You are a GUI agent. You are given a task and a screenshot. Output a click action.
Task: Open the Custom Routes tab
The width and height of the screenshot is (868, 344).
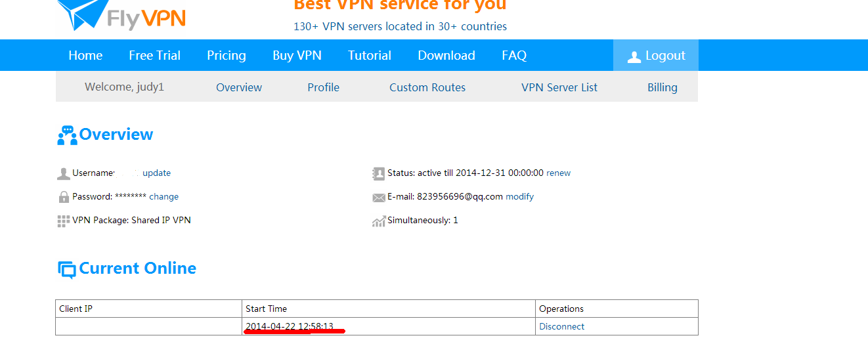pos(427,87)
